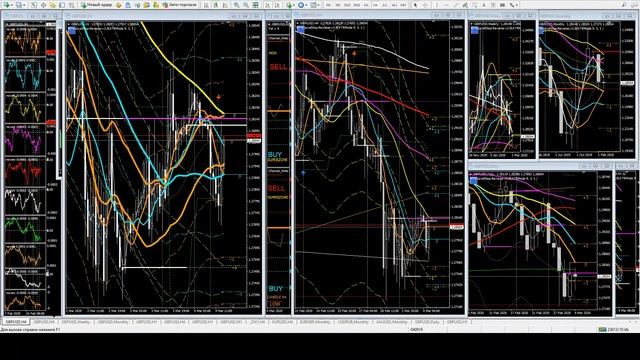Switch to the GBPUSD,Monthly chart tab
This screenshot has height=360, width=640.
click(x=113, y=322)
